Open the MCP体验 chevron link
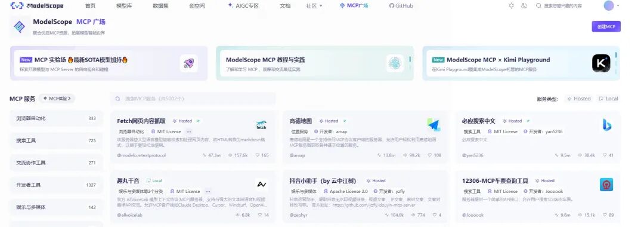This screenshot has width=644, height=227. (57, 99)
